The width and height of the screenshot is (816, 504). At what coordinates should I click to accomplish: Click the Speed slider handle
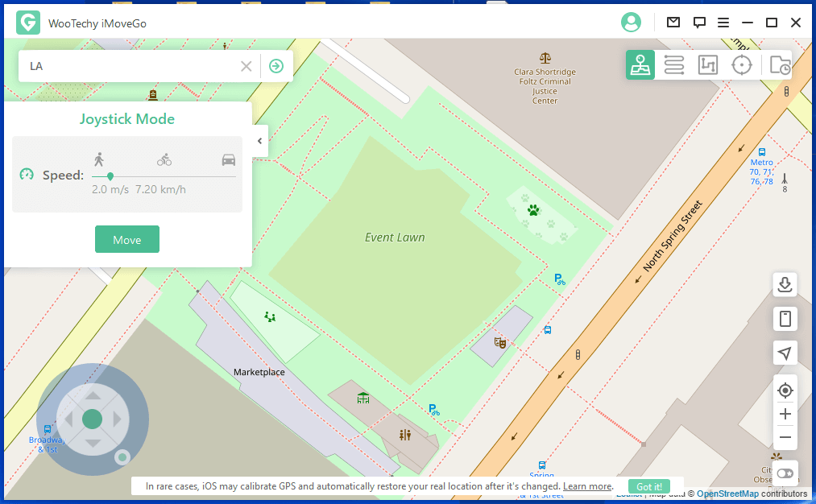[x=110, y=176]
